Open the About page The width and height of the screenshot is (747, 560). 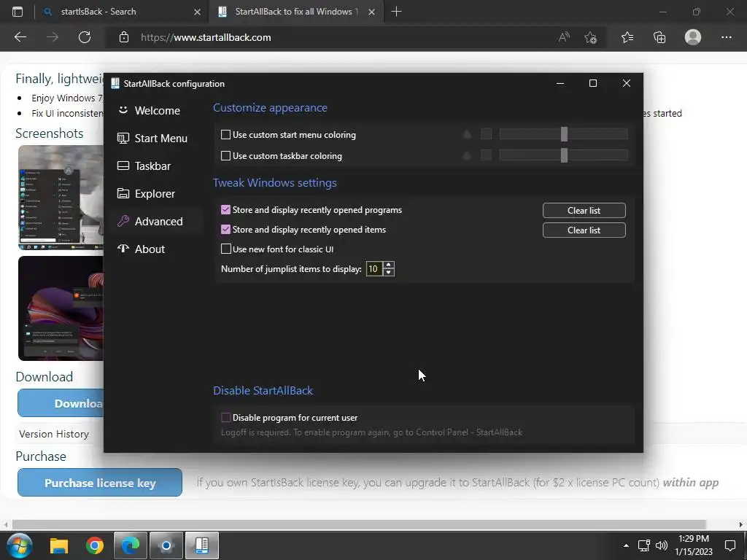coord(155,249)
